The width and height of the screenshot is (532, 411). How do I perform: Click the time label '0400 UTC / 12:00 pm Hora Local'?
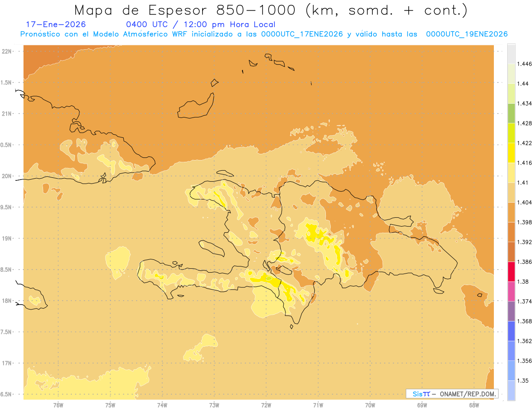tap(201, 24)
